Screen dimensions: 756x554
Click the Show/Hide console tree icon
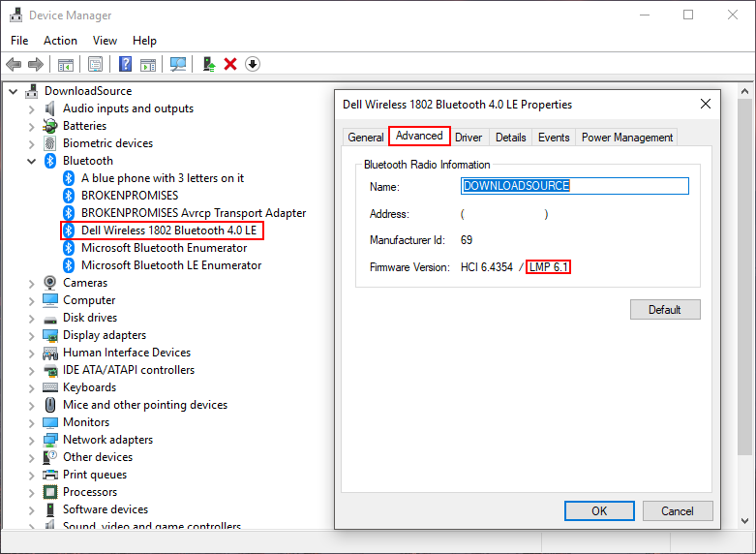(66, 64)
